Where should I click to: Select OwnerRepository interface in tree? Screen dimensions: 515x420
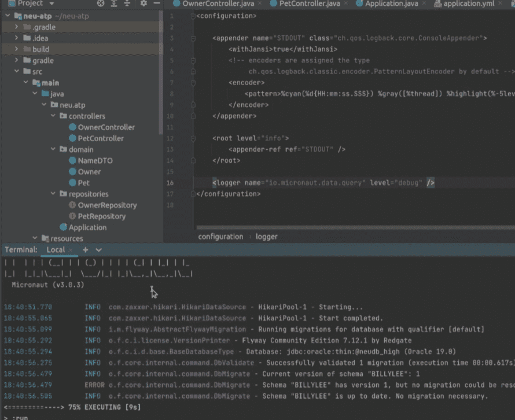[x=107, y=205]
